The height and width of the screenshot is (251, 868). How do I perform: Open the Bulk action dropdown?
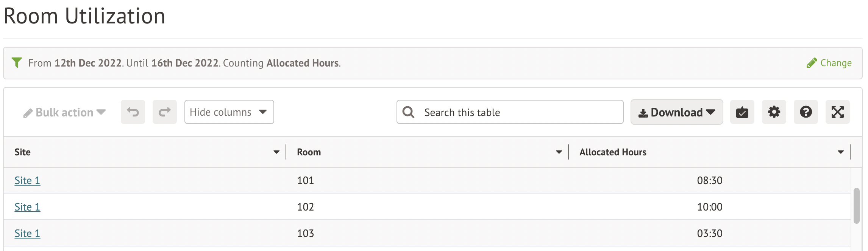64,112
